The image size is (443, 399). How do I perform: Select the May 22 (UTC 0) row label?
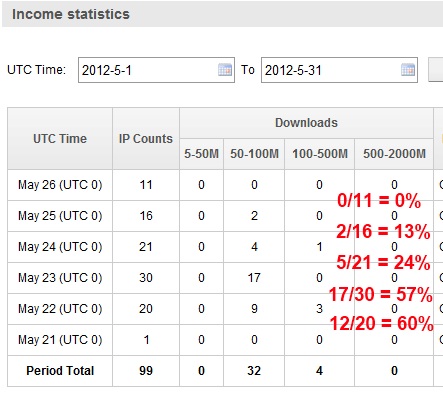coord(60,309)
